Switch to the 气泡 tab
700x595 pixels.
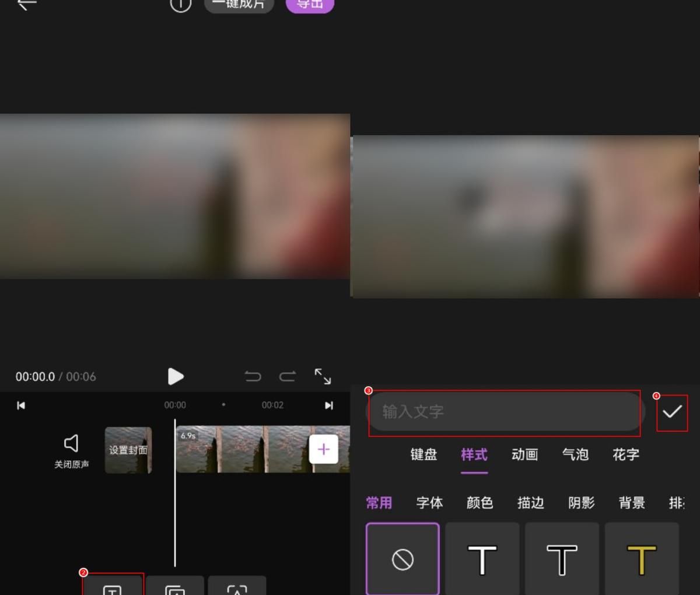(575, 456)
